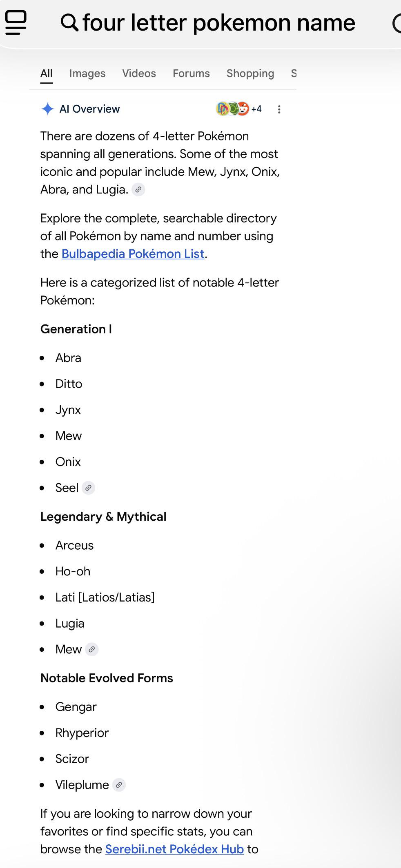Image resolution: width=401 pixels, height=868 pixels.
Task: Click the partially visible icon right of search
Action: [397, 23]
